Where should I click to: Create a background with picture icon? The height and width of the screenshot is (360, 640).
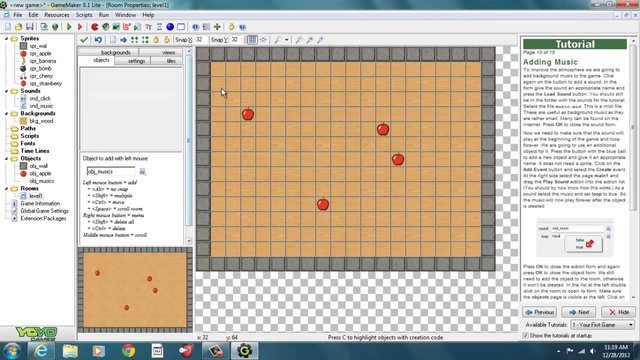point(116,27)
